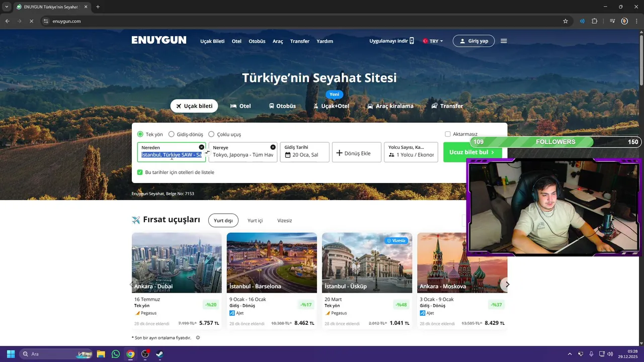Open the Chrome extensions puzzle icon
Viewport: 644px width, 362px height.
[x=595, y=21]
